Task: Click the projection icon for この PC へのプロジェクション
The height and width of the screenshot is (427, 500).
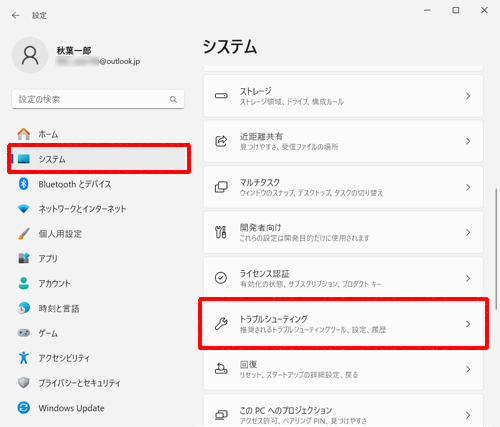Action: coord(221,415)
